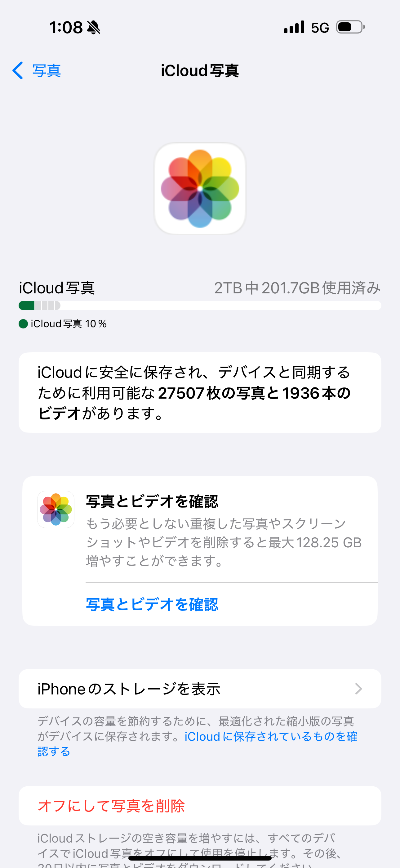Screen dimensions: 400x868
Task: Tap the small Photos icon in review card
Action: [56, 509]
